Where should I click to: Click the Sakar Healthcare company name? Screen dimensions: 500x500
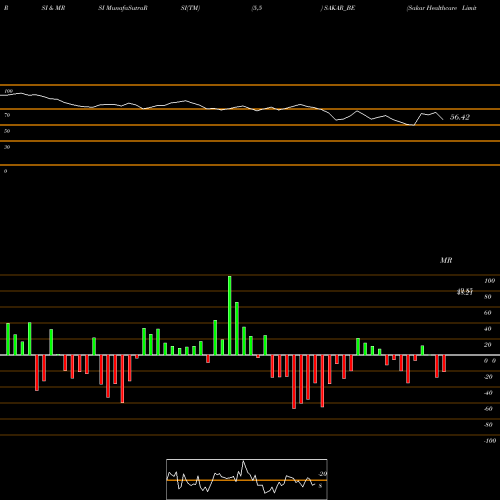(432, 8)
